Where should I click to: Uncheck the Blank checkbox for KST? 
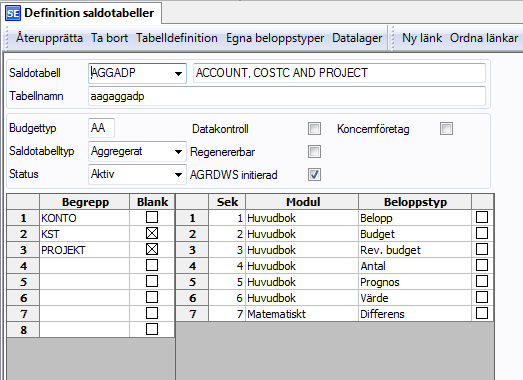pyautogui.click(x=152, y=234)
